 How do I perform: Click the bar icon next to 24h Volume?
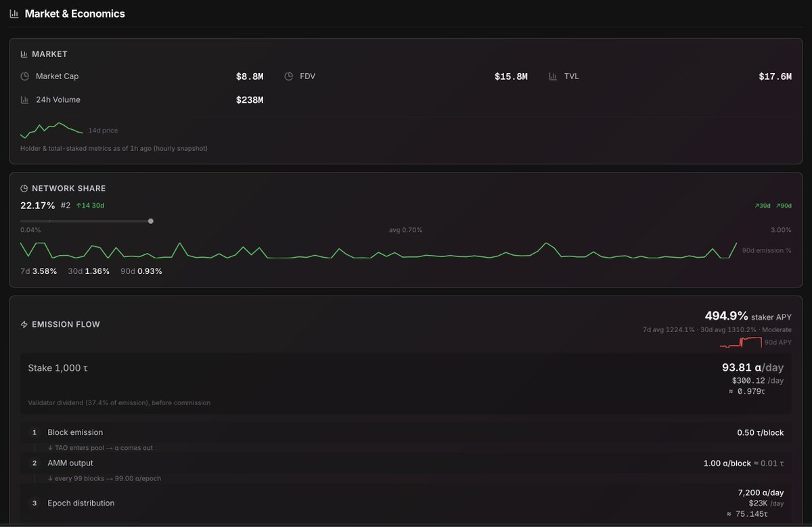(x=25, y=100)
